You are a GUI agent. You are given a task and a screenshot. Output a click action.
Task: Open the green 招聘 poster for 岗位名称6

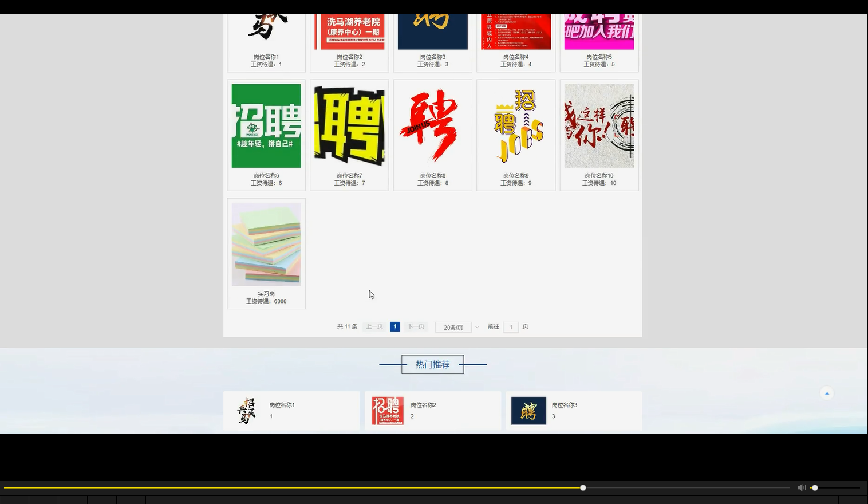(x=266, y=126)
